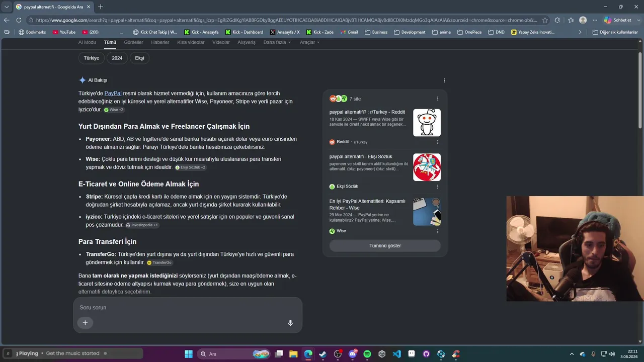Open the Wise PayPal Alternatifleri guide result
644x362 pixels.
point(367,204)
